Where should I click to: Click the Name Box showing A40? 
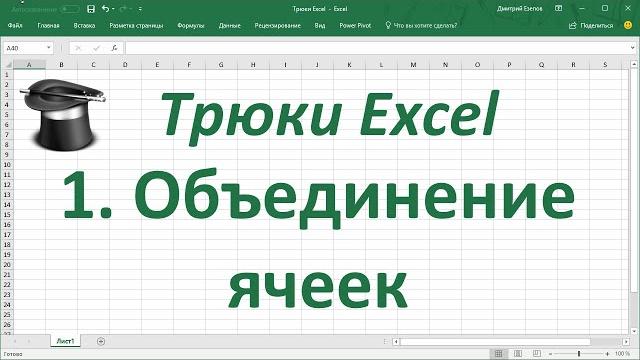pyautogui.click(x=24, y=48)
